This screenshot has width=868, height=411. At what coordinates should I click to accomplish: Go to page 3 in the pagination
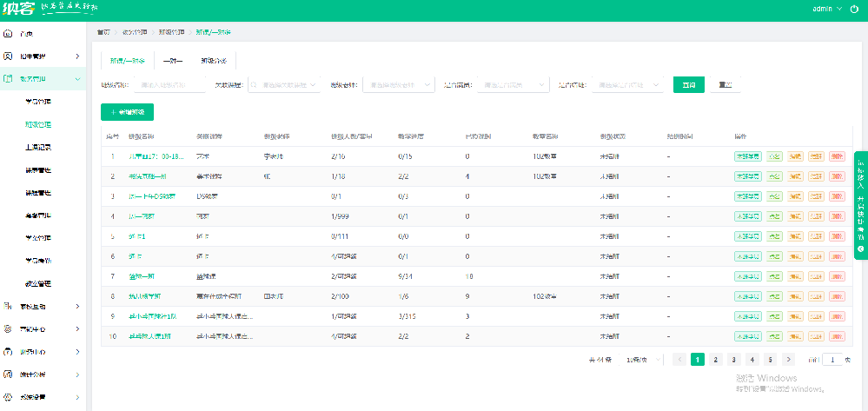pos(734,360)
